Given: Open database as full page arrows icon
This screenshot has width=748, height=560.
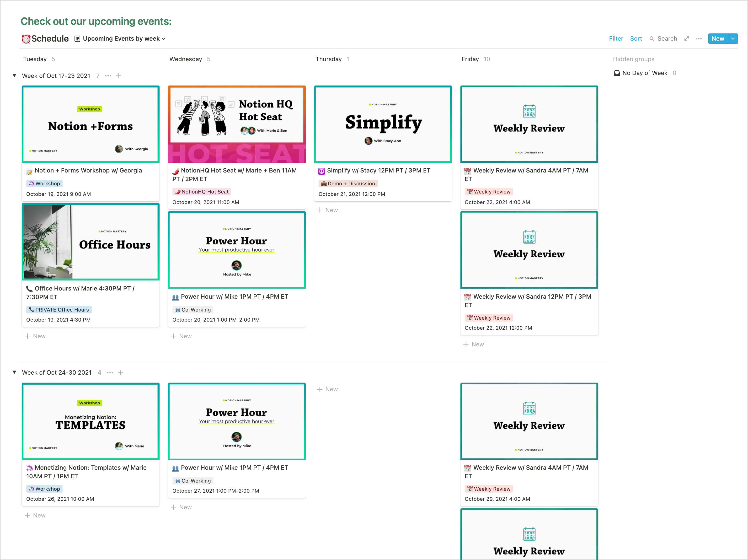Looking at the screenshot, I should pos(686,38).
